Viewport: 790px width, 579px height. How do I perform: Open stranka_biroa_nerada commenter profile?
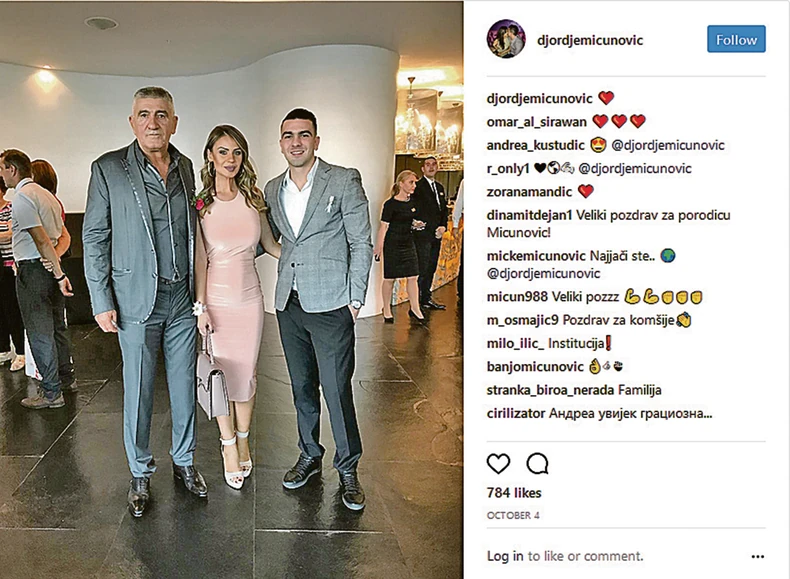[x=550, y=390]
